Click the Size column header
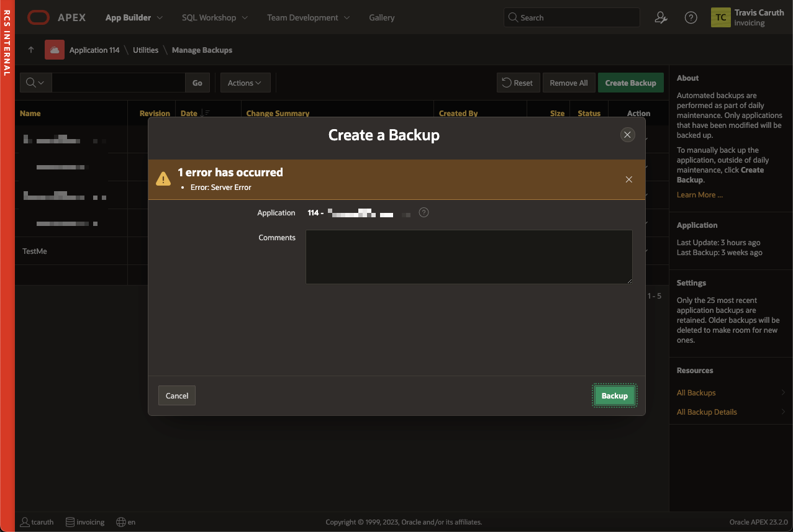 [557, 113]
